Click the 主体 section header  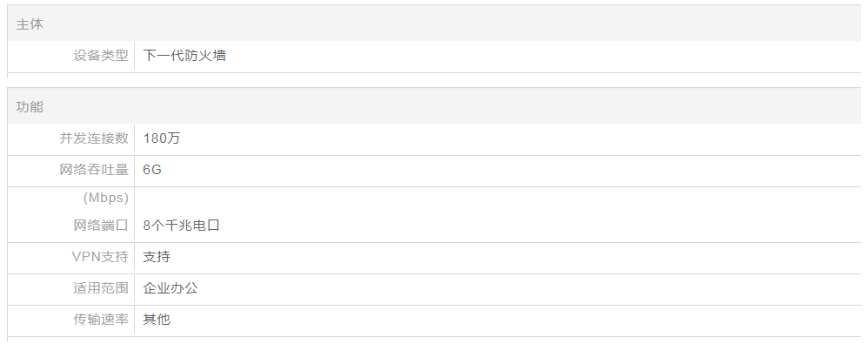point(30,24)
